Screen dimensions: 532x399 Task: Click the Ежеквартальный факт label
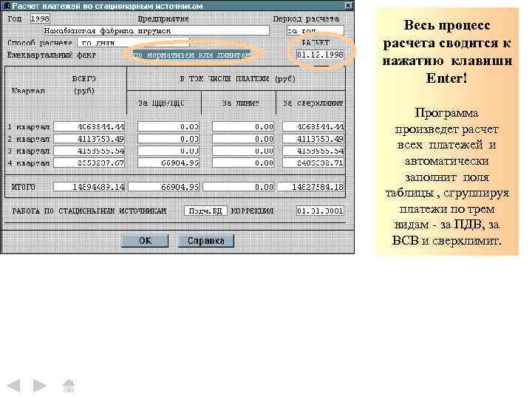pos(52,55)
